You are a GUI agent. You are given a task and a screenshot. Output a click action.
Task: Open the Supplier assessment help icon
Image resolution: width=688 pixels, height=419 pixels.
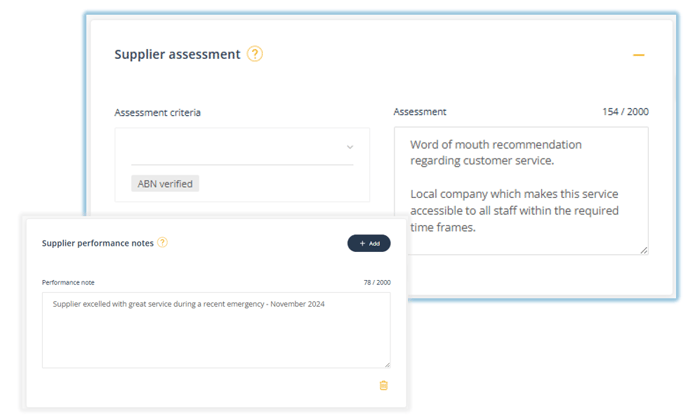click(x=254, y=54)
